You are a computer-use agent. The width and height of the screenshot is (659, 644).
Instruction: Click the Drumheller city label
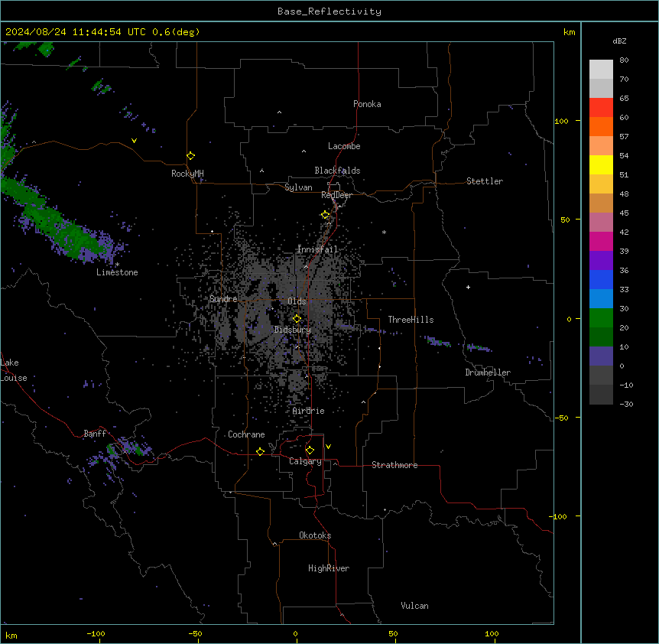point(488,372)
